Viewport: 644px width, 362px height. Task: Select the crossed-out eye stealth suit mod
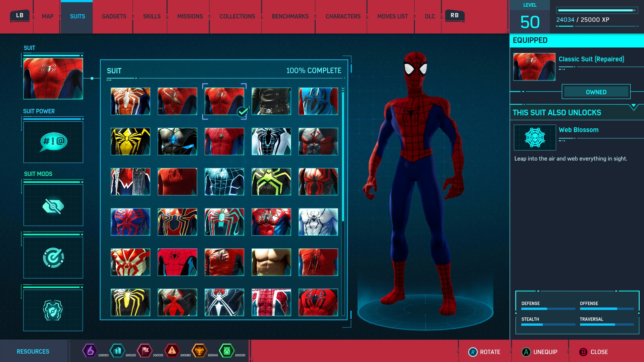[x=53, y=205]
